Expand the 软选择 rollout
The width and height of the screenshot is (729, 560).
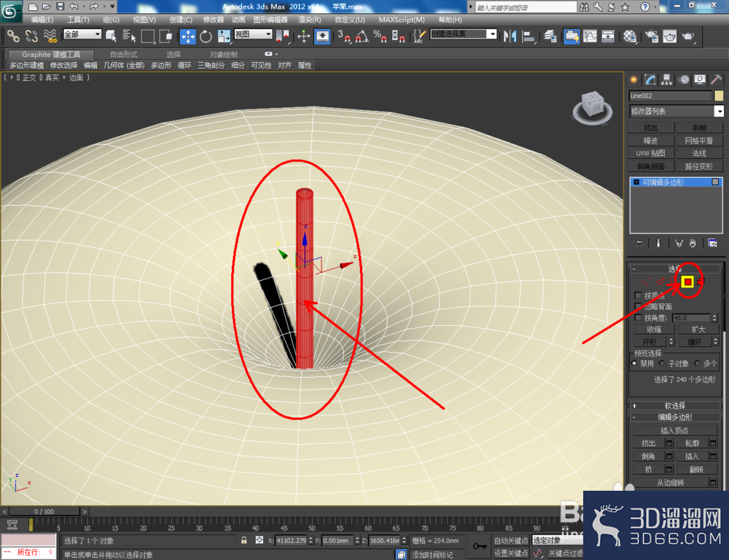pyautogui.click(x=674, y=405)
